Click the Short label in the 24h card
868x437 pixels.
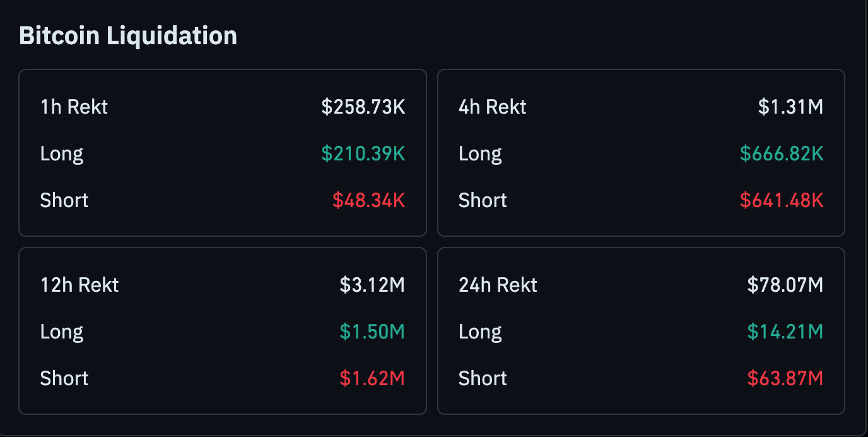(483, 378)
